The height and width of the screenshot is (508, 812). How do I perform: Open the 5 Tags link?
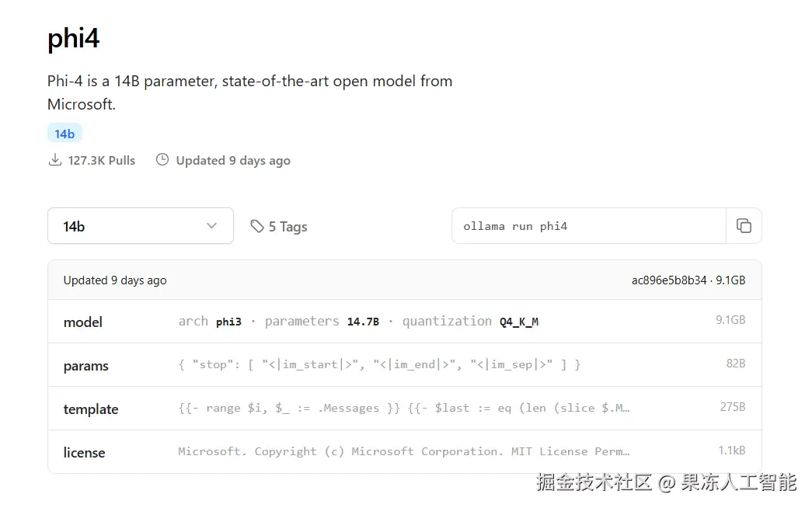288,227
